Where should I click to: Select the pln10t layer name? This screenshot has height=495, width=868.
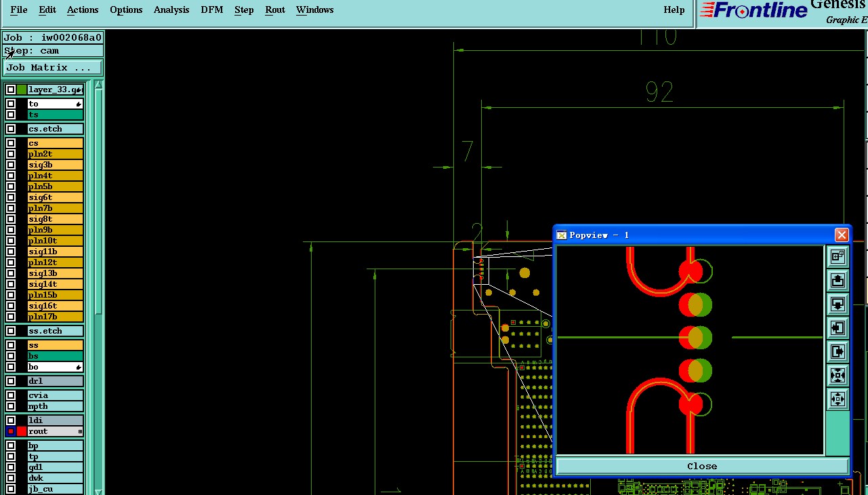tap(56, 241)
